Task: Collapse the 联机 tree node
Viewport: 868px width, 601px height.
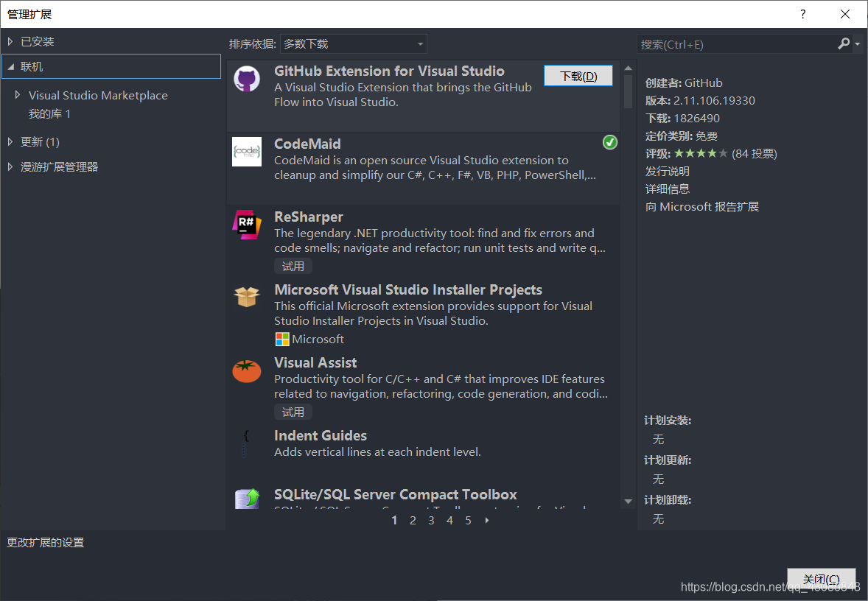Action: tap(10, 67)
